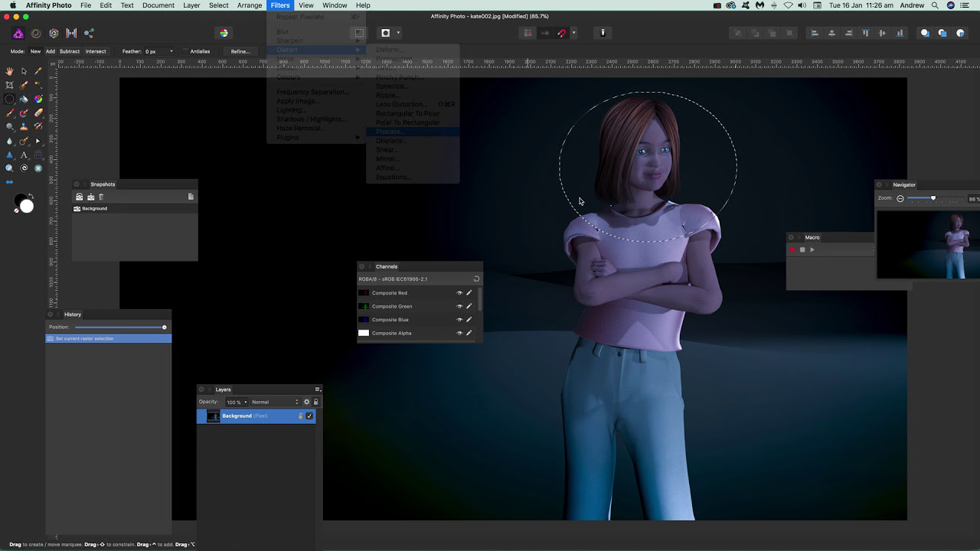Select the Artistic Text tool
This screenshot has width=980, height=551.
click(x=24, y=155)
